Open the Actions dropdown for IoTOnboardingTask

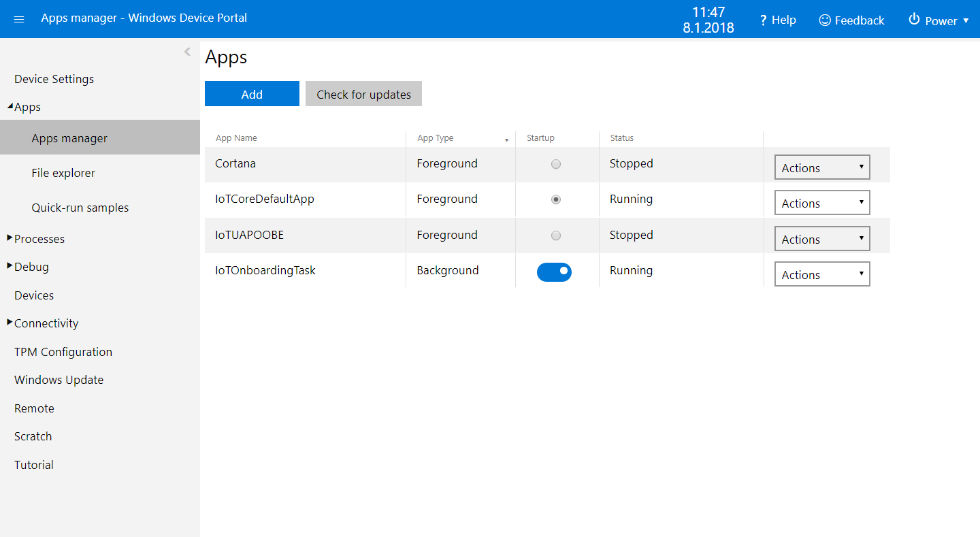pyautogui.click(x=822, y=274)
